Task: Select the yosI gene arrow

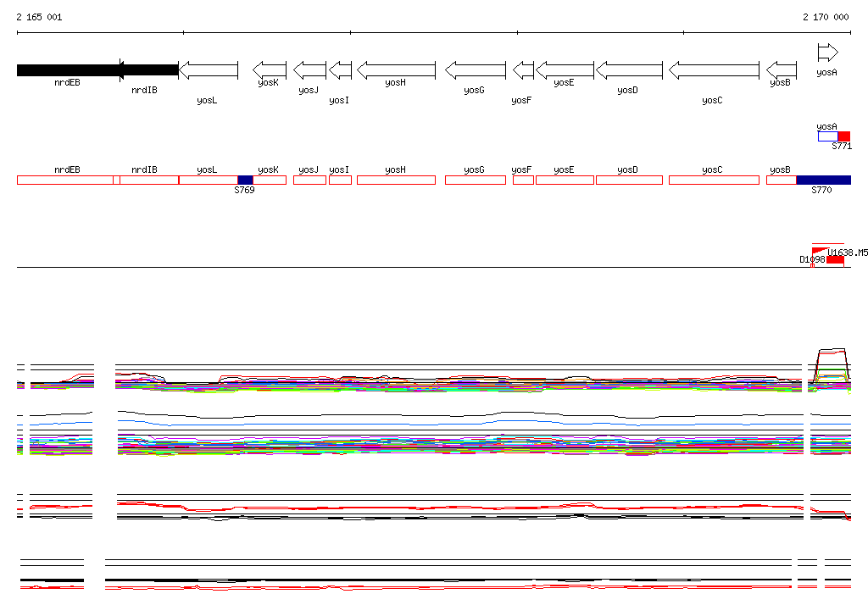Action: [341, 70]
